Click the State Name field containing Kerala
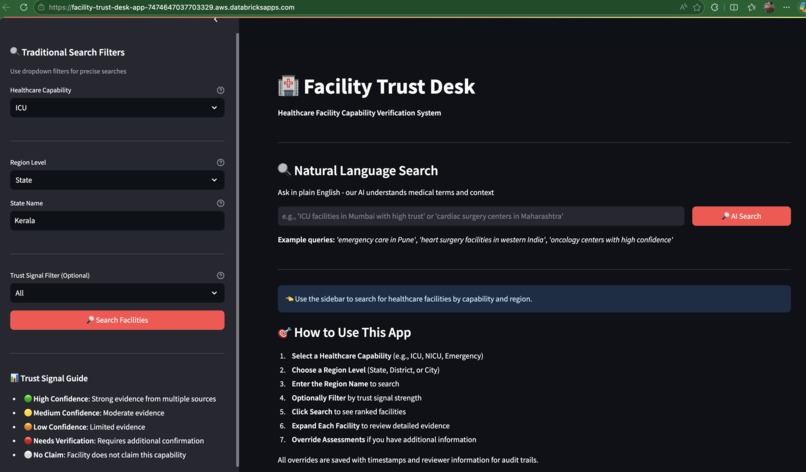 click(117, 221)
